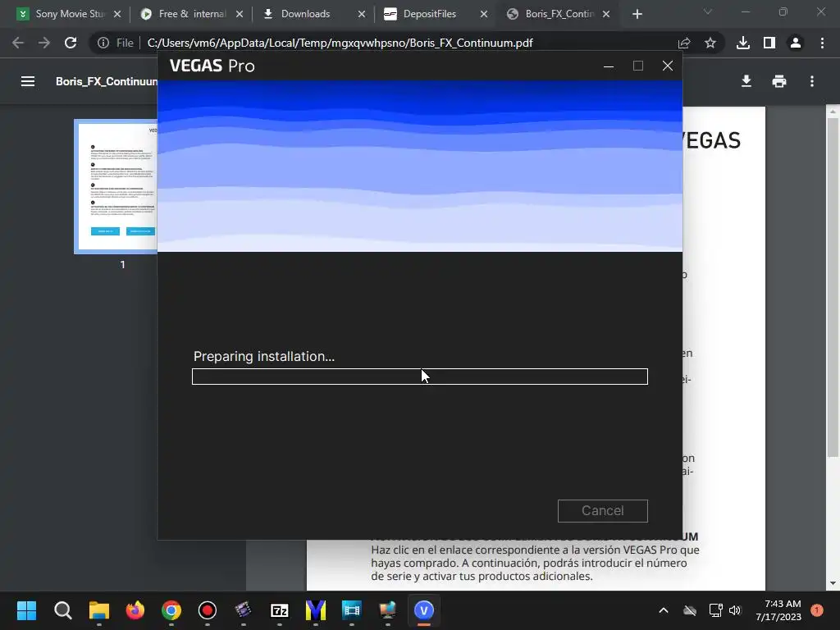This screenshot has width=840, height=630.
Task: Open the tab search dropdown chevron
Action: coord(708,11)
